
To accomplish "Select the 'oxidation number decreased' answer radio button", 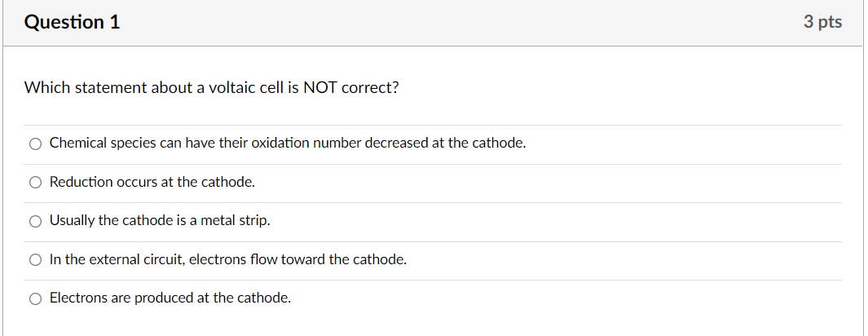I will (35, 144).
